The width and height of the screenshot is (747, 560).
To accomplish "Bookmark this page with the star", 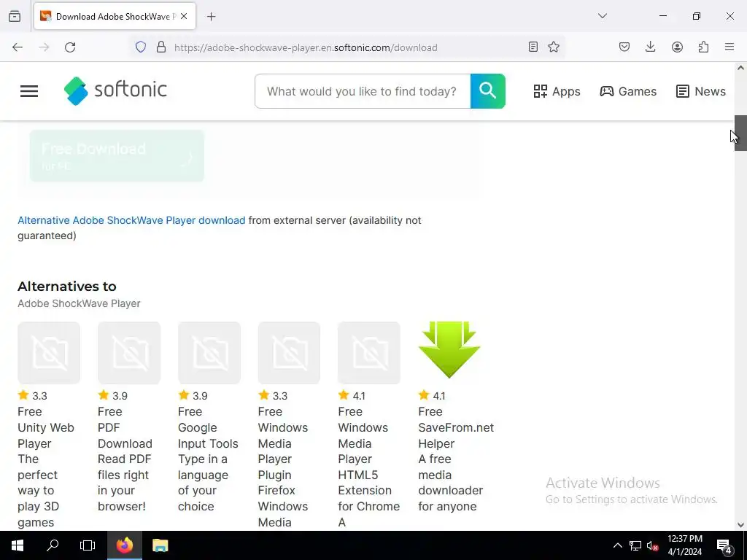I will (x=554, y=47).
